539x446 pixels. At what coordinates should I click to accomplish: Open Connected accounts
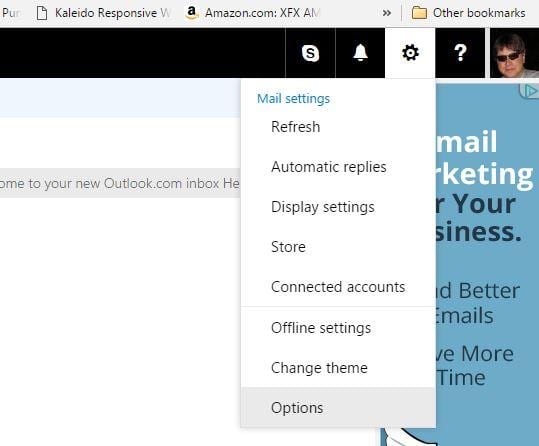[338, 287]
